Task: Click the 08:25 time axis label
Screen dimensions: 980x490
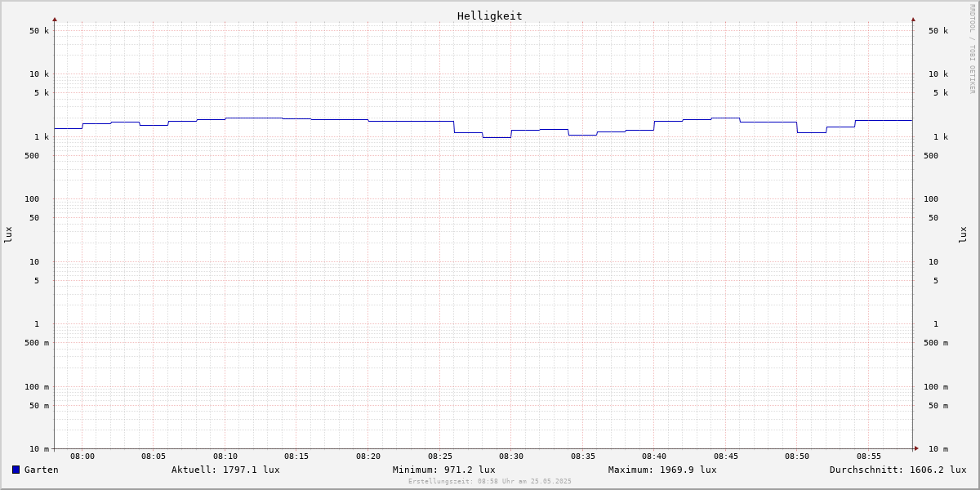Action: 440,457
